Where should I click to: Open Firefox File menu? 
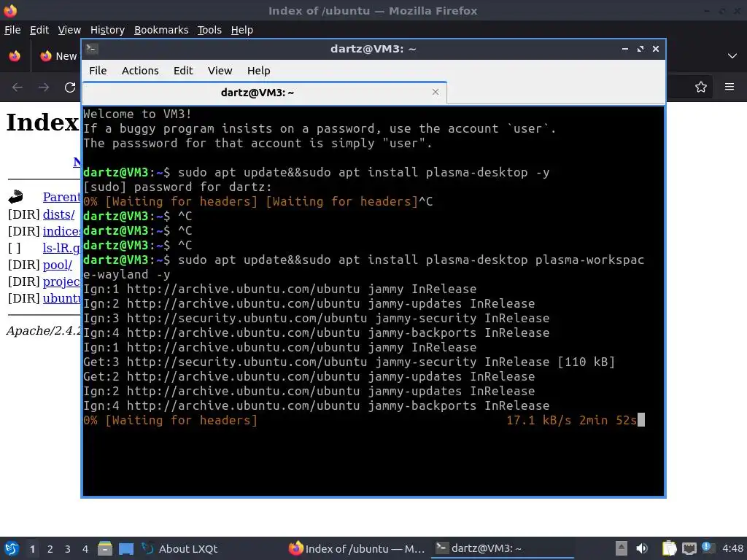(x=12, y=30)
